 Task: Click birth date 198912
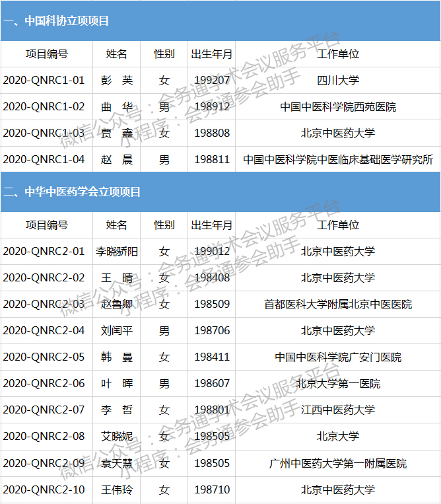pyautogui.click(x=212, y=106)
